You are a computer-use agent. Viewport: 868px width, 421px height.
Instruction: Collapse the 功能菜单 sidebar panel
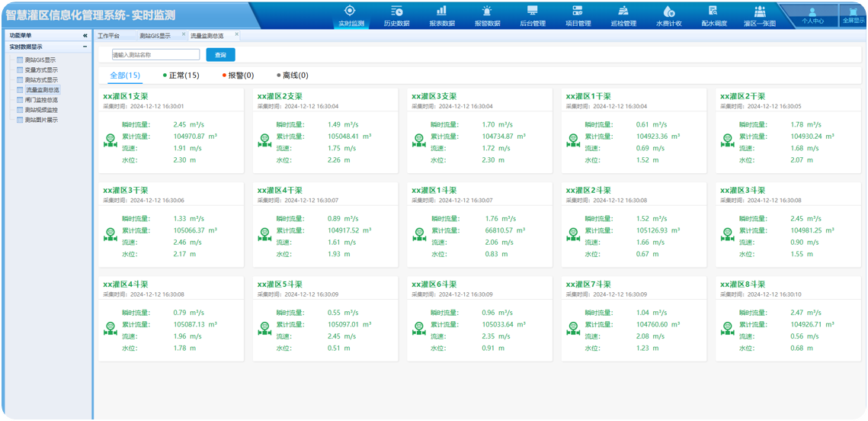[85, 36]
